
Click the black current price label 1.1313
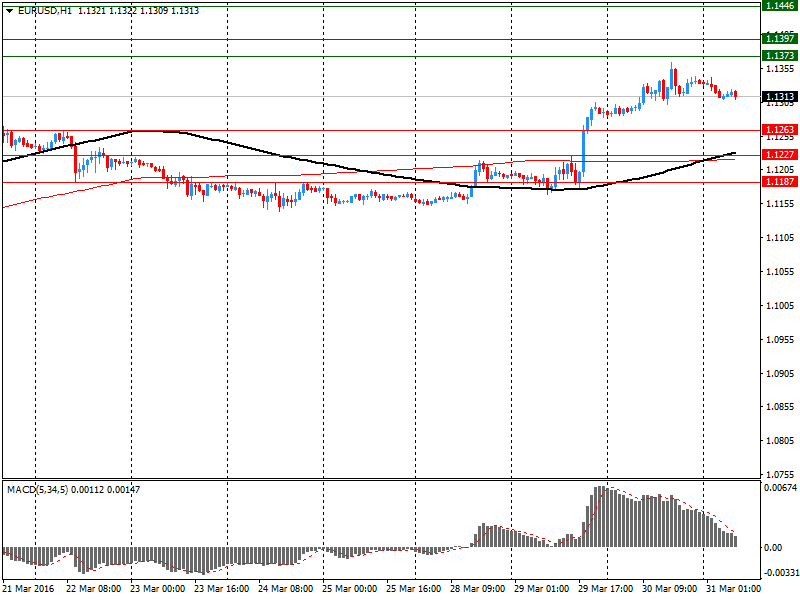point(780,96)
